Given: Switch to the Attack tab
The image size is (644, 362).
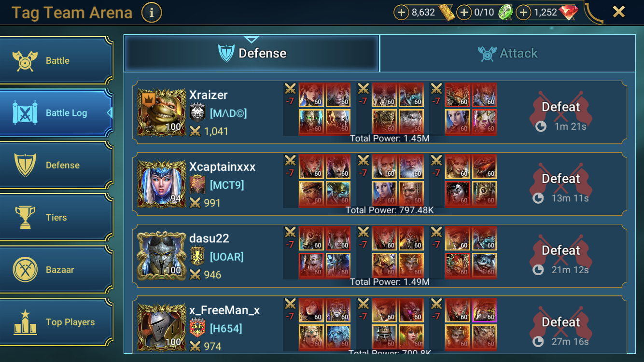Looking at the screenshot, I should [x=508, y=53].
